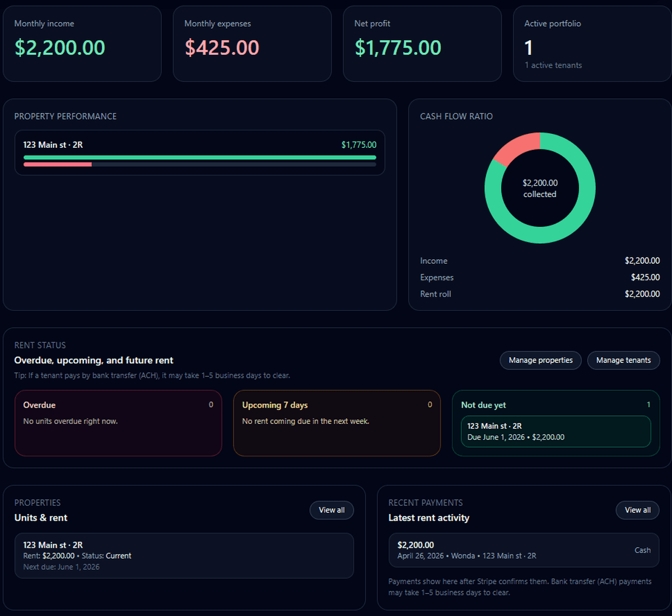This screenshot has height=616, width=672.
Task: Click the Expenses row in Cash Flow Ratio
Action: pos(540,278)
